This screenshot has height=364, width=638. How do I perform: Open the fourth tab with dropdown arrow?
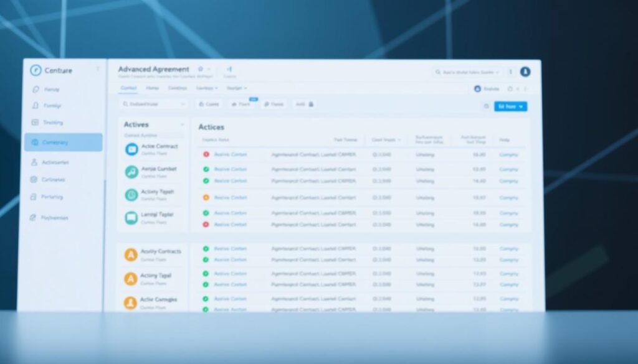(207, 88)
